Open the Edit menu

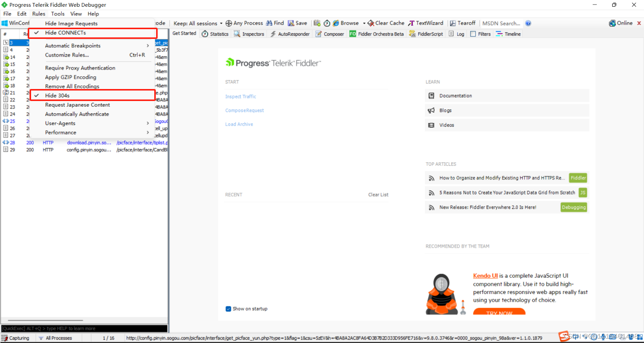pos(22,14)
